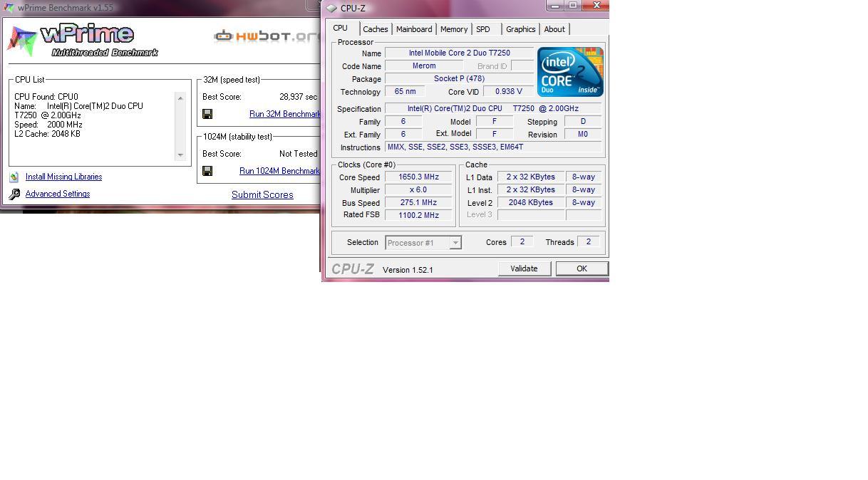Viewport: 868px width, 480px height.
Task: Click the Instructions field text
Action: point(493,147)
